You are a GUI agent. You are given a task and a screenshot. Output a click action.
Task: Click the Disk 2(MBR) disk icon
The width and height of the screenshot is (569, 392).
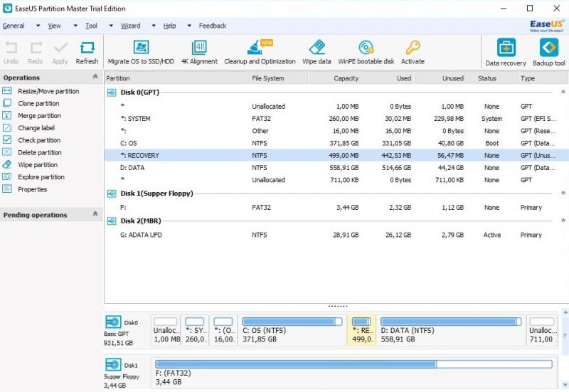(x=112, y=221)
